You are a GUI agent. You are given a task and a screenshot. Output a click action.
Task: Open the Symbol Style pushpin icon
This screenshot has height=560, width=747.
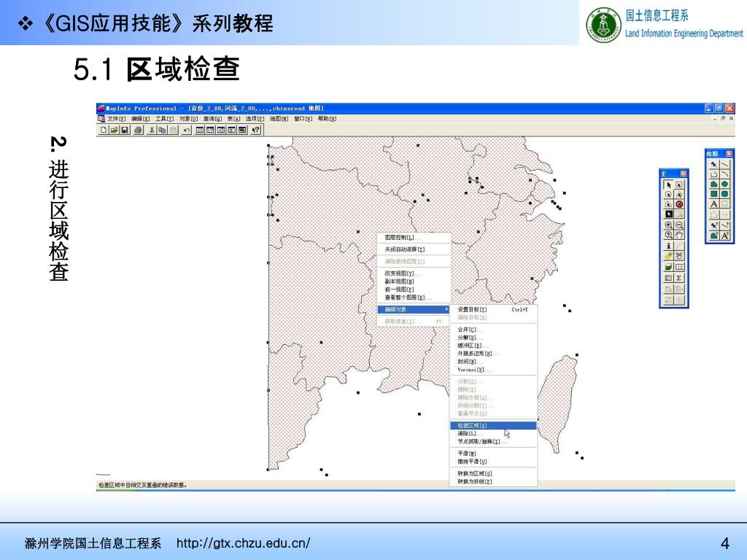click(713, 225)
